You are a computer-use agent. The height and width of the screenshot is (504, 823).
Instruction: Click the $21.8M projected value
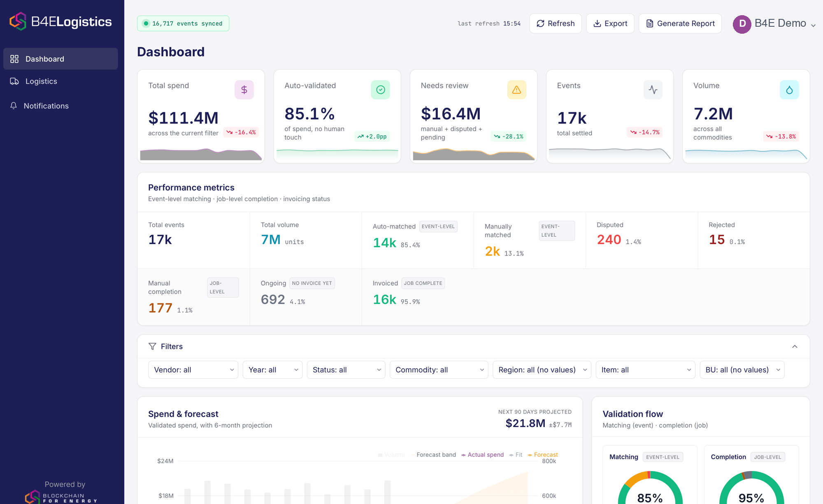pos(525,423)
